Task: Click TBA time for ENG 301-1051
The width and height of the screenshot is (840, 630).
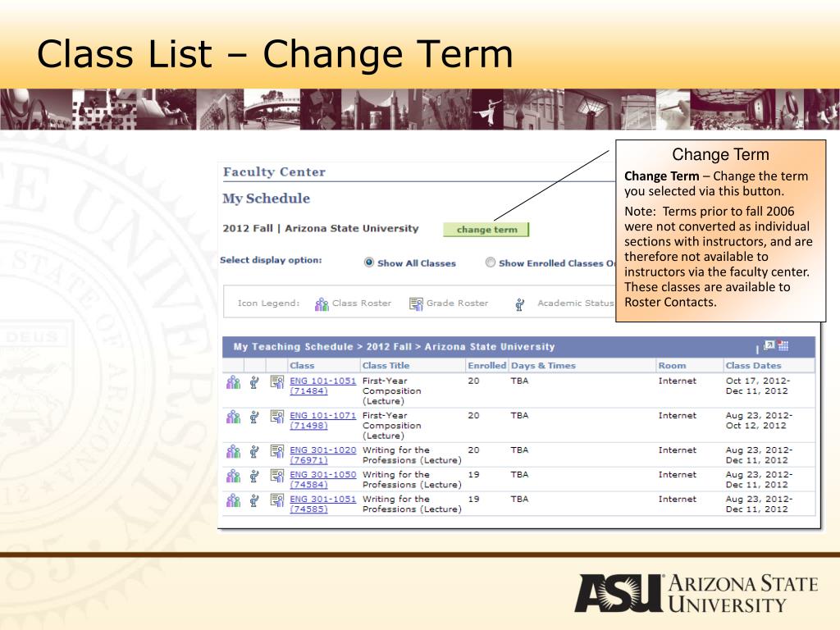Action: [519, 499]
